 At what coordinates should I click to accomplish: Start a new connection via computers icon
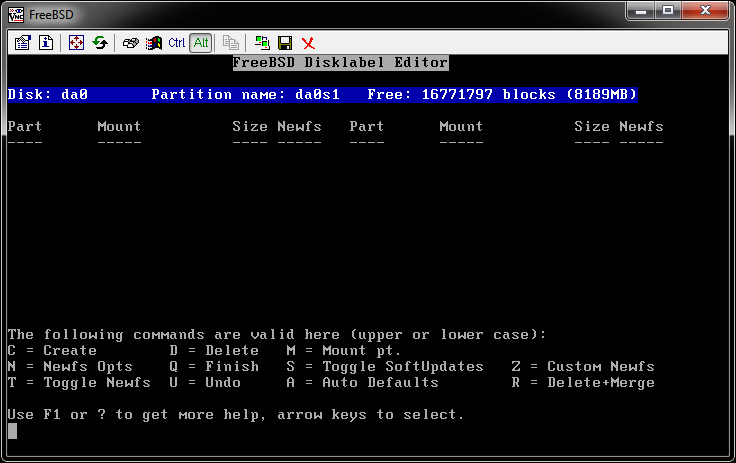pyautogui.click(x=262, y=43)
